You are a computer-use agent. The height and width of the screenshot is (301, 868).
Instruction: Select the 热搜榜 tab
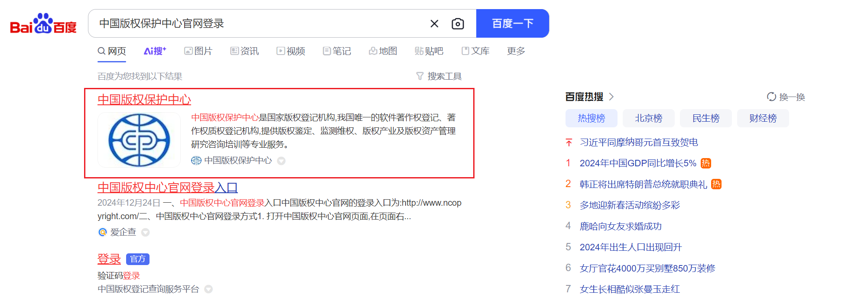click(x=592, y=118)
